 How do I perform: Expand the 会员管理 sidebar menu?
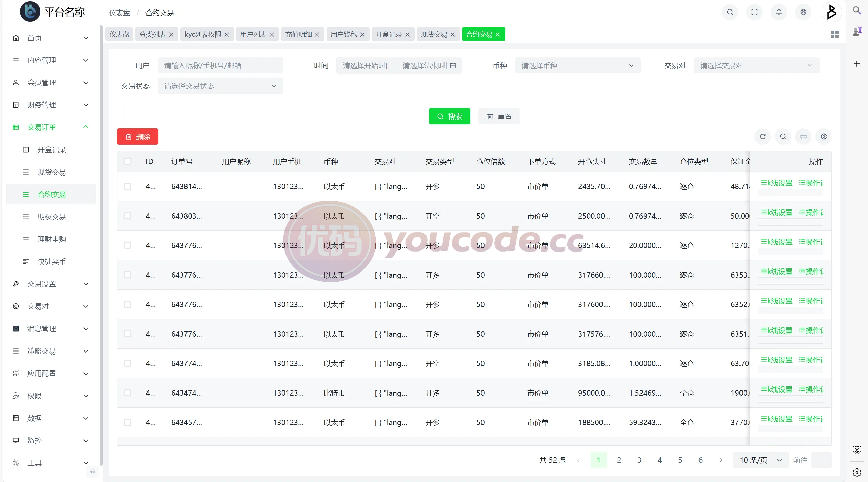51,82
